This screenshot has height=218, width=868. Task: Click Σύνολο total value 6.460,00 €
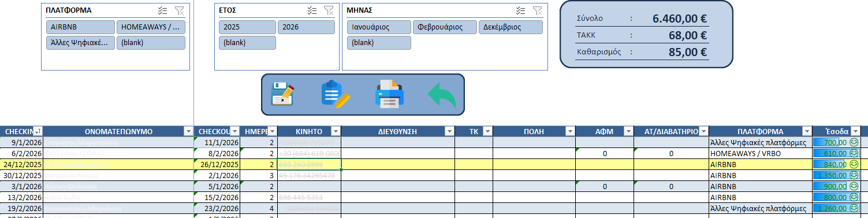point(680,18)
